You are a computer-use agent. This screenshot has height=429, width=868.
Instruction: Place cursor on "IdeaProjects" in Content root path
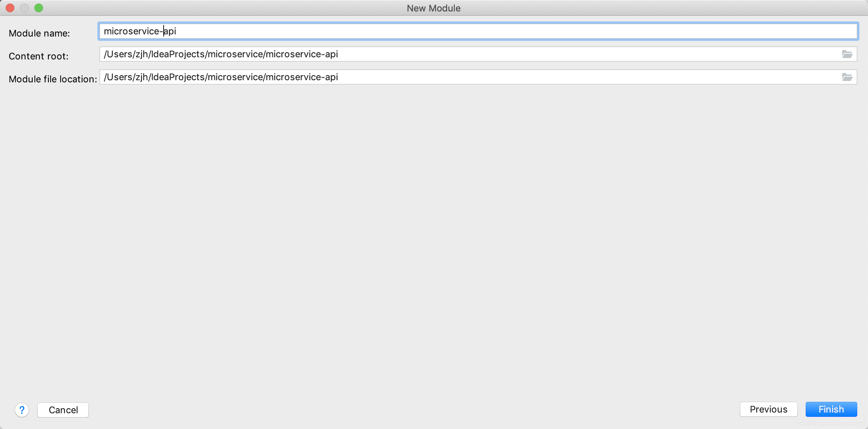[178, 54]
